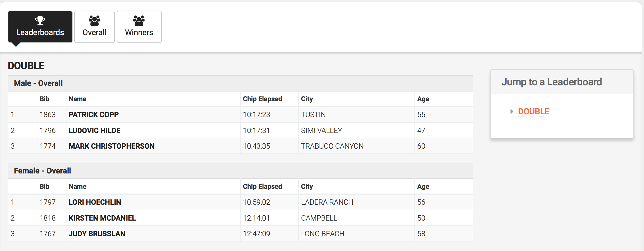The width and height of the screenshot is (644, 251).
Task: Jump to the DOUBLE leaderboard link
Action: point(533,112)
